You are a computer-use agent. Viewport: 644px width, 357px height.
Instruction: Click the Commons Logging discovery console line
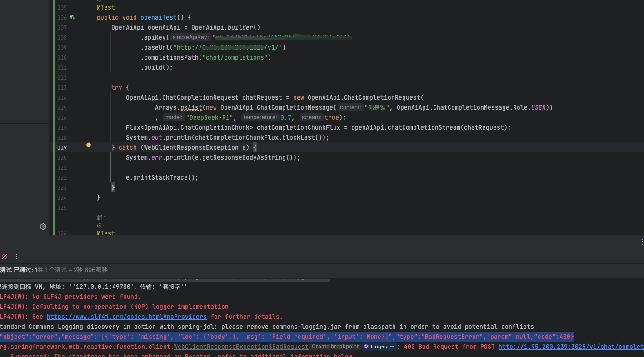[x=267, y=327]
